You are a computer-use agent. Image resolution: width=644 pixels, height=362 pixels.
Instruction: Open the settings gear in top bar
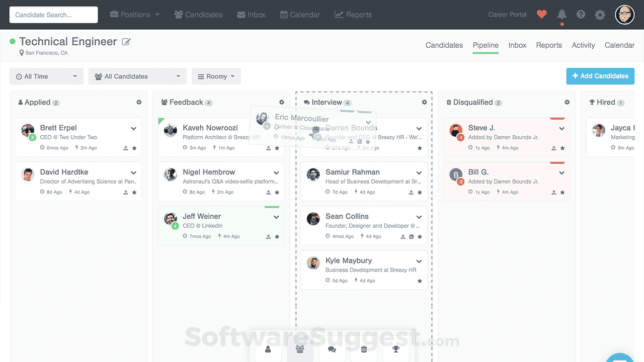coord(600,15)
